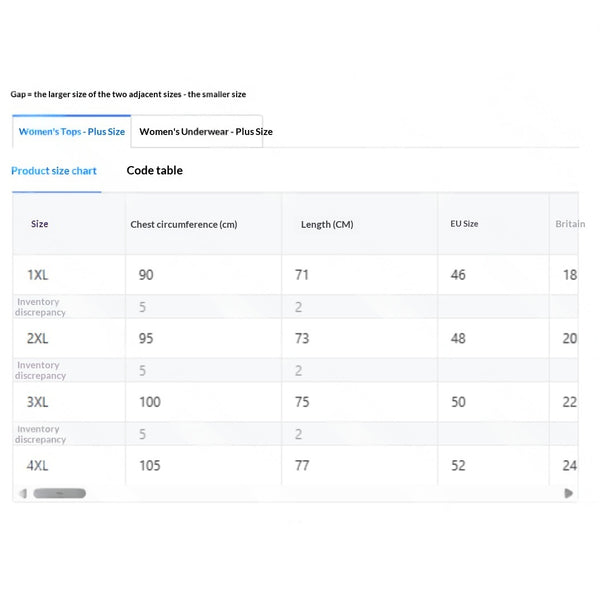The image size is (600, 600).
Task: Select the 2XL size row
Action: (x=295, y=338)
